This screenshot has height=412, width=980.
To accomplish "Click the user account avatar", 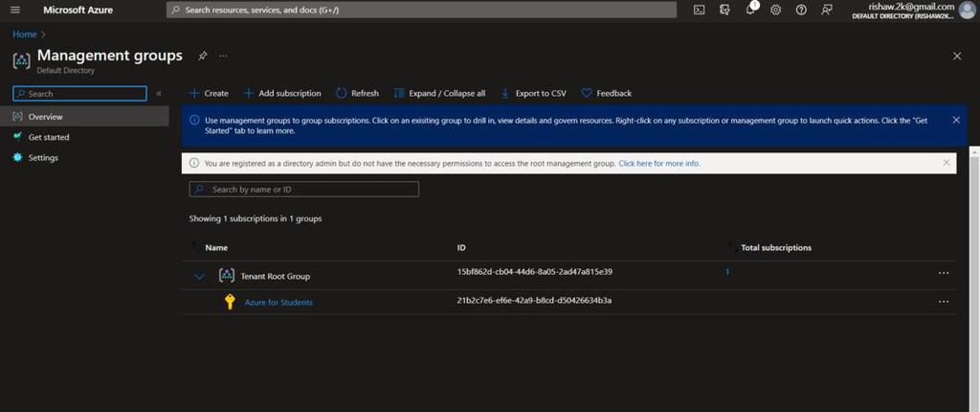I will point(967,11).
